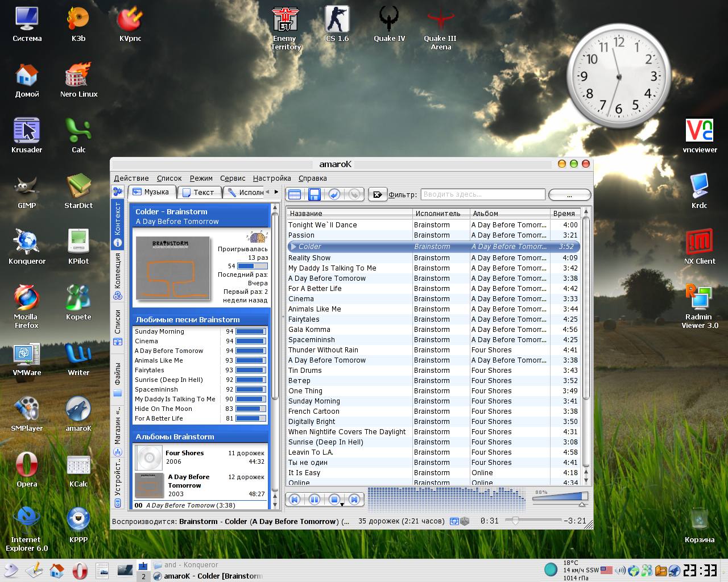Select playlist row 'Tonight We`ll Dance'
Image resolution: width=728 pixels, height=582 pixels.
(433, 225)
